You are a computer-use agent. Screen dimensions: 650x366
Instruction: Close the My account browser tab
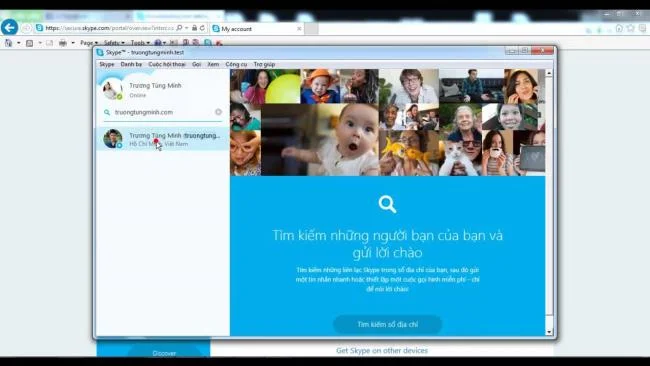click(x=299, y=29)
